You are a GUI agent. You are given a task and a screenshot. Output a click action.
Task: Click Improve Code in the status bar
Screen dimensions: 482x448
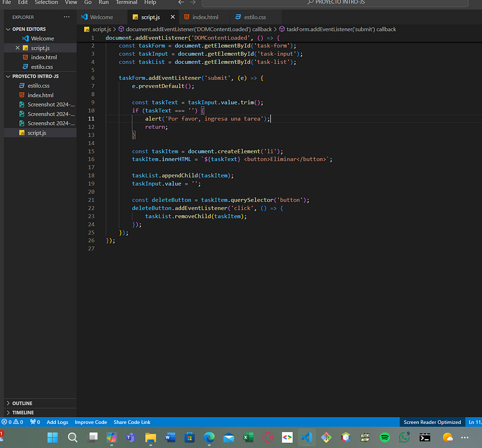(x=91, y=422)
